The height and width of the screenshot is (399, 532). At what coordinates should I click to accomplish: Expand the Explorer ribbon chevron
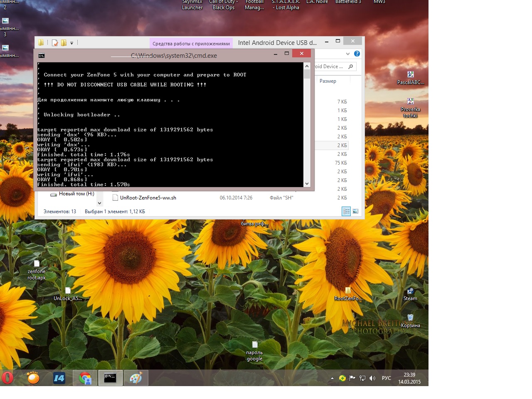click(x=347, y=54)
